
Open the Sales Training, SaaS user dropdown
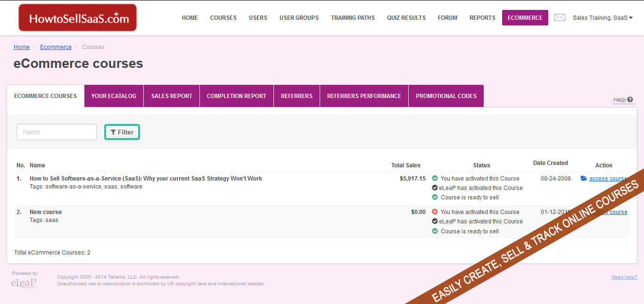[603, 18]
